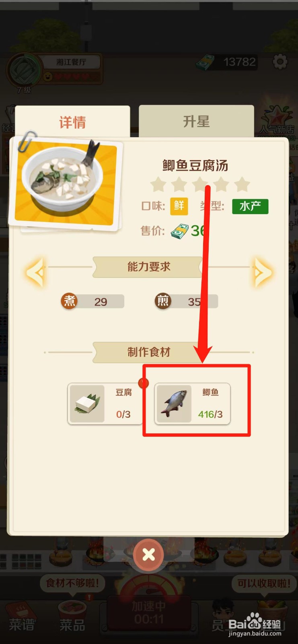Go to previous recipe with left arrow
Screen dimensions: 298x644
(36, 273)
